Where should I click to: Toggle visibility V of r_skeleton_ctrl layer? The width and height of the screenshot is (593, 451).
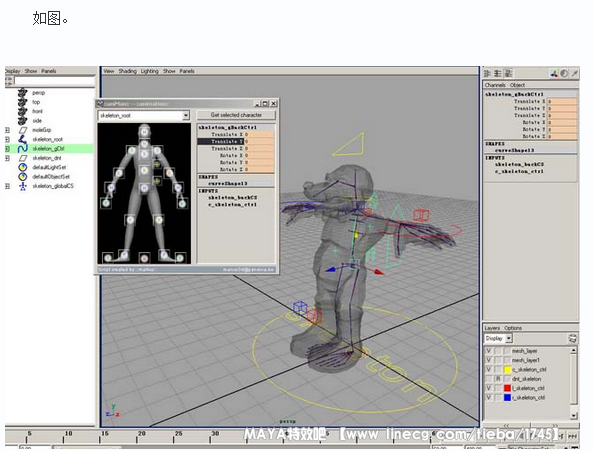coord(489,397)
